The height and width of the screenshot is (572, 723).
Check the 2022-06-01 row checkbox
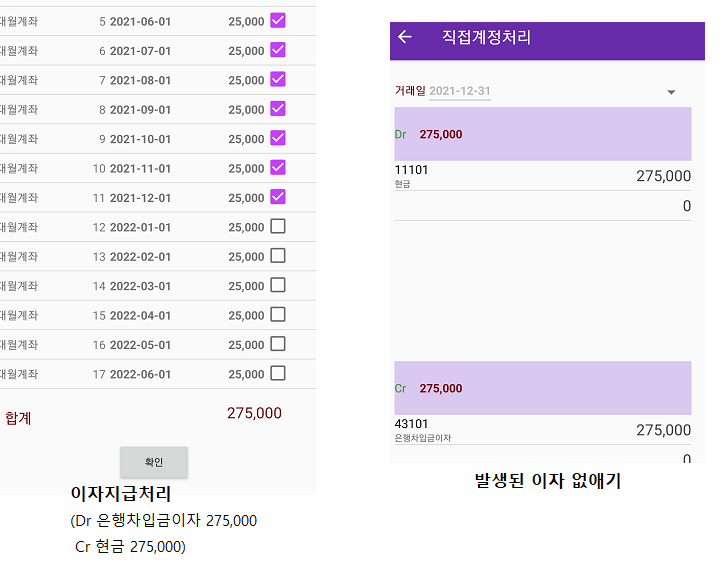point(278,373)
